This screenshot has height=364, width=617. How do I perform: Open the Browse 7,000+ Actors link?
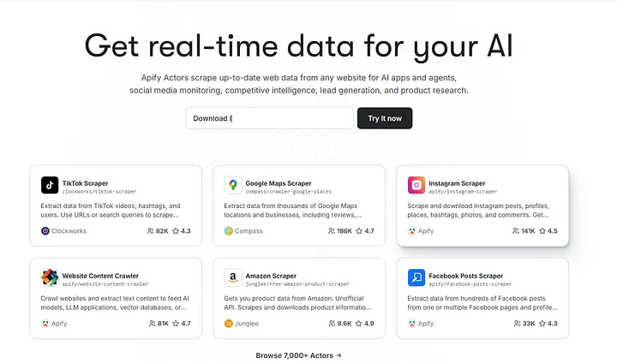coord(299,355)
